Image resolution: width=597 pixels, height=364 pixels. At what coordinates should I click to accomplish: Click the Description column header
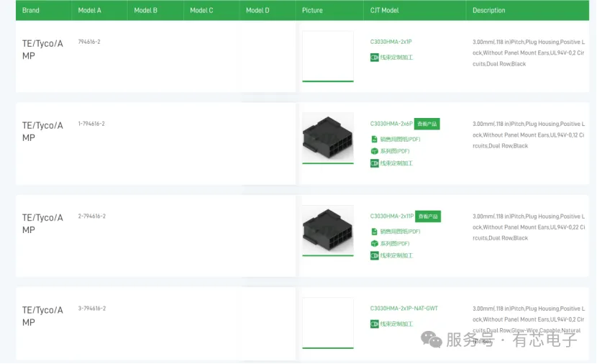[489, 11]
